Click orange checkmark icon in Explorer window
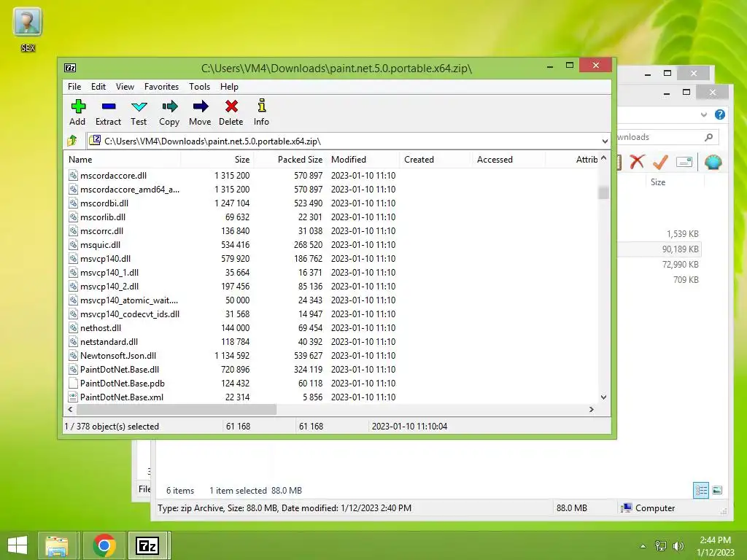 click(660, 162)
